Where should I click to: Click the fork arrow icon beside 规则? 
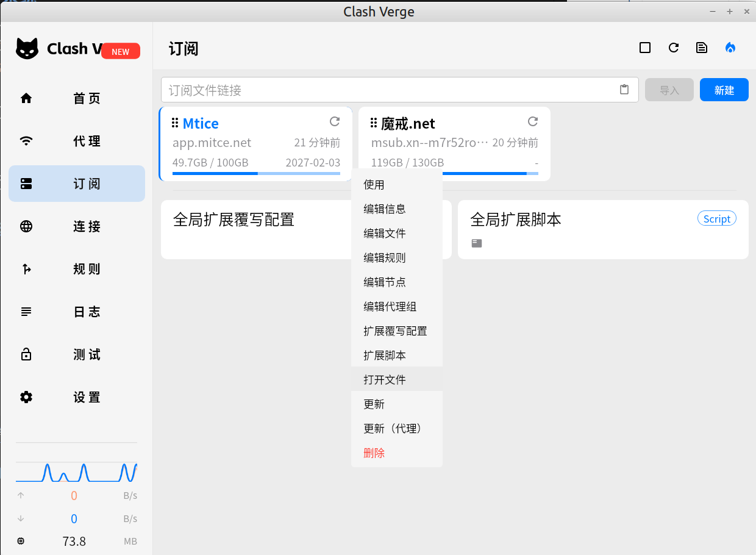tap(26, 269)
